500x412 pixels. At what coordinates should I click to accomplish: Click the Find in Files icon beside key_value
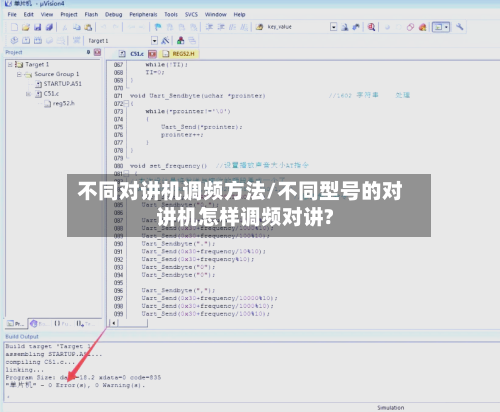pos(345,27)
